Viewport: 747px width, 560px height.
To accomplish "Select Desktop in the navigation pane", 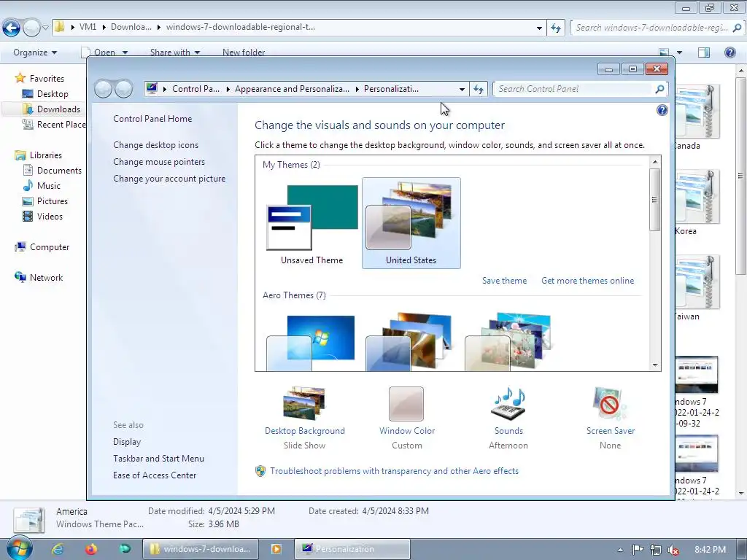I will (53, 94).
